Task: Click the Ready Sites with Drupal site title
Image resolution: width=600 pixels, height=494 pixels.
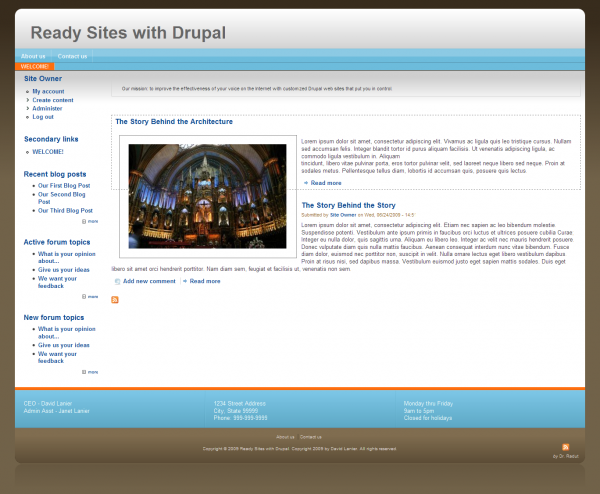Action: [128, 32]
